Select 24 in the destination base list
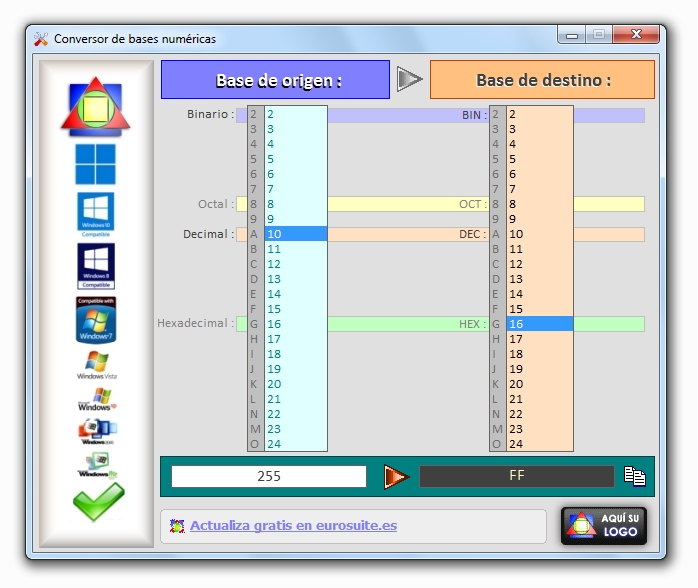The image size is (698, 588). 538,444
